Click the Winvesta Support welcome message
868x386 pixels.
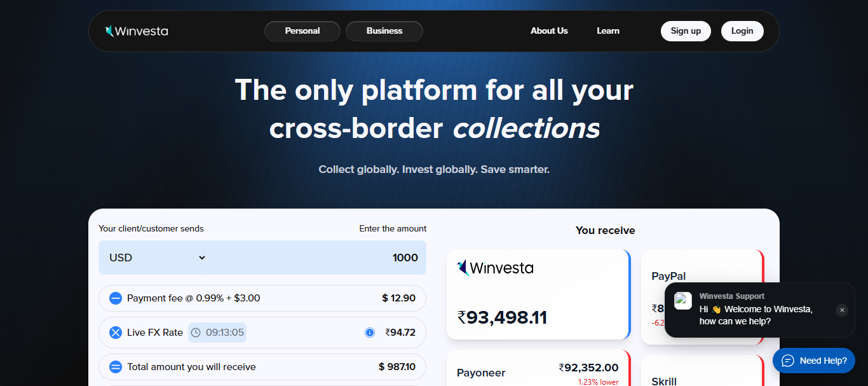[756, 315]
